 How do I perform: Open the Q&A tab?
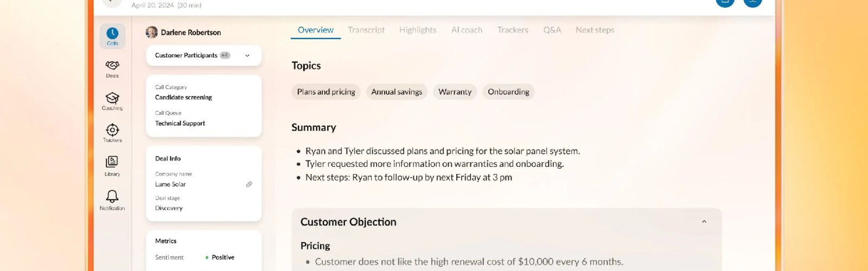point(552,30)
